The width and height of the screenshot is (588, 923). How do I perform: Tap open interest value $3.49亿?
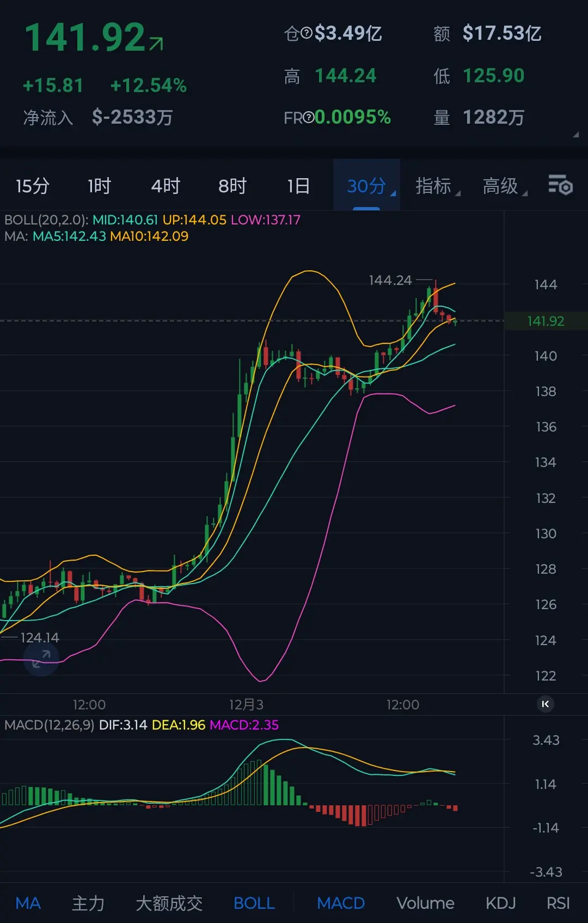click(x=348, y=34)
